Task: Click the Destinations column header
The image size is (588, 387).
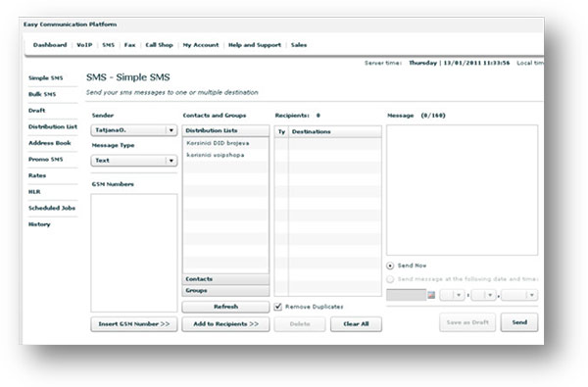Action: pos(335,132)
